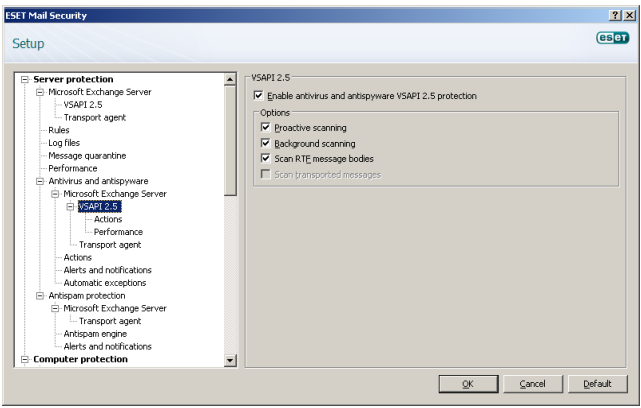
Task: Click the tree scrollbar down arrow
Action: point(230,360)
